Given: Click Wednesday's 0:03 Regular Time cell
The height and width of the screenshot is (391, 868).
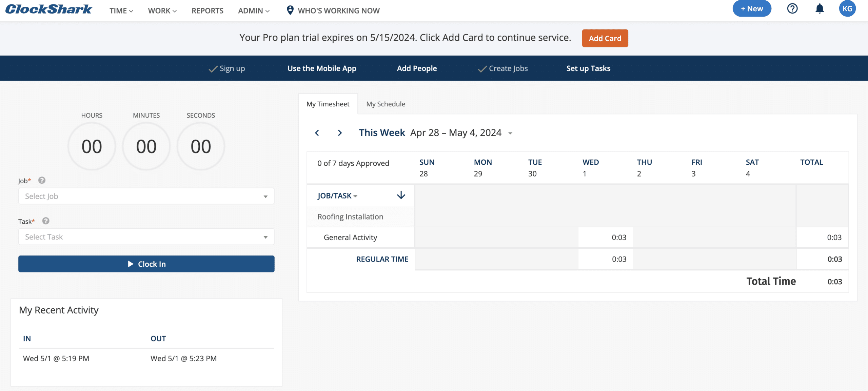Looking at the screenshot, I should click(606, 259).
